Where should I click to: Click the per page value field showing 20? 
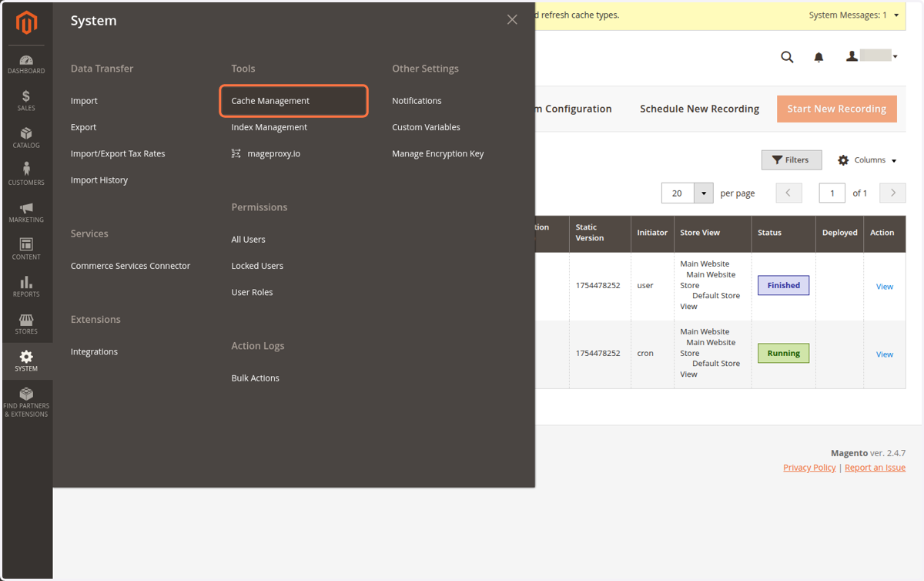(678, 193)
